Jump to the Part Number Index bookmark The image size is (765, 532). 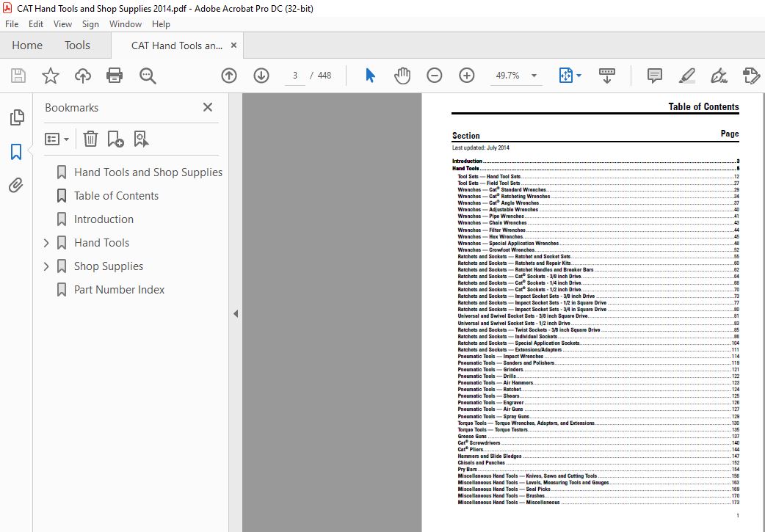tap(119, 289)
